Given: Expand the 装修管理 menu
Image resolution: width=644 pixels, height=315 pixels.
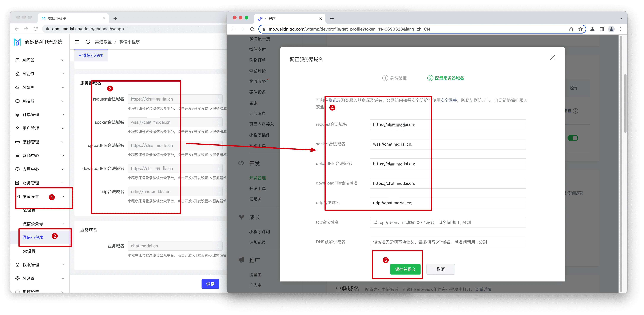Looking at the screenshot, I should pos(40,142).
